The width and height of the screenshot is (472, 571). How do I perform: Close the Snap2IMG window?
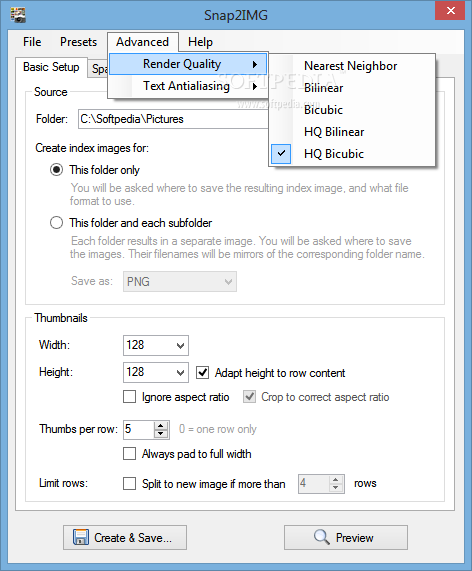(450, 11)
